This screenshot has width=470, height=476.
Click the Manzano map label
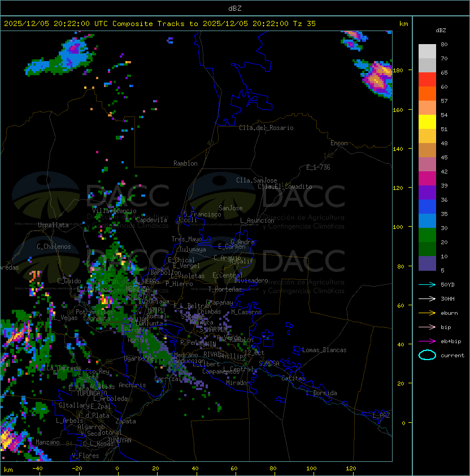(x=47, y=442)
